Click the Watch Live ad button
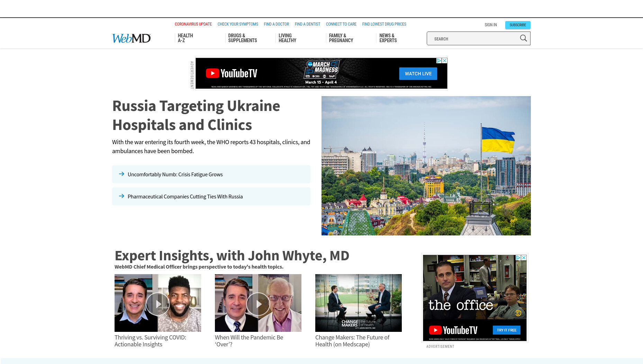Screen dimensions: 643x364 418,74
